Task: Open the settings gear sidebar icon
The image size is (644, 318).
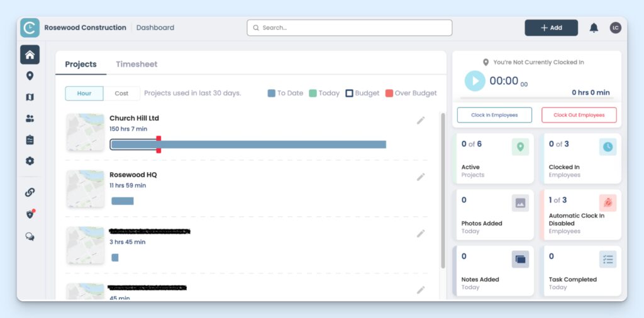Action: [x=30, y=162]
